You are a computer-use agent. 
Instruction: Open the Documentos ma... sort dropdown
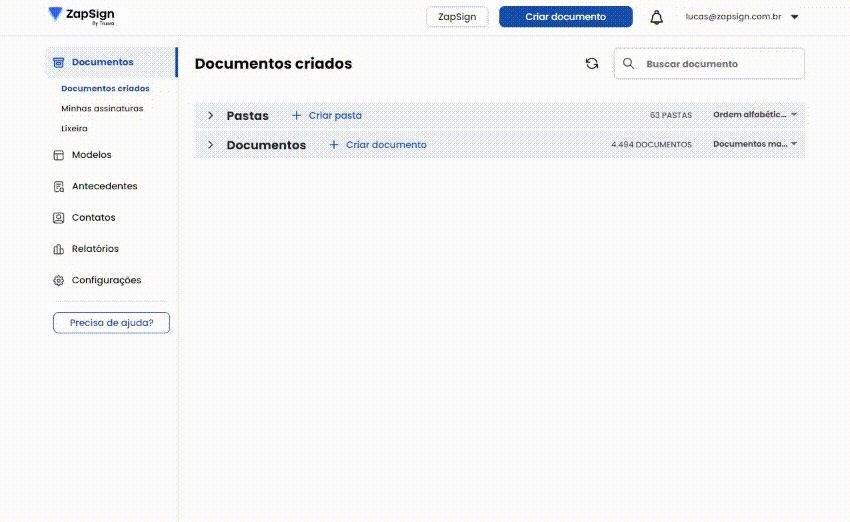click(x=755, y=144)
